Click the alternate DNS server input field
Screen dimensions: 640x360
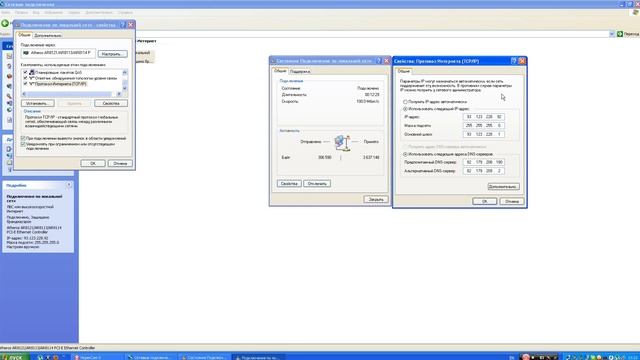click(484, 171)
